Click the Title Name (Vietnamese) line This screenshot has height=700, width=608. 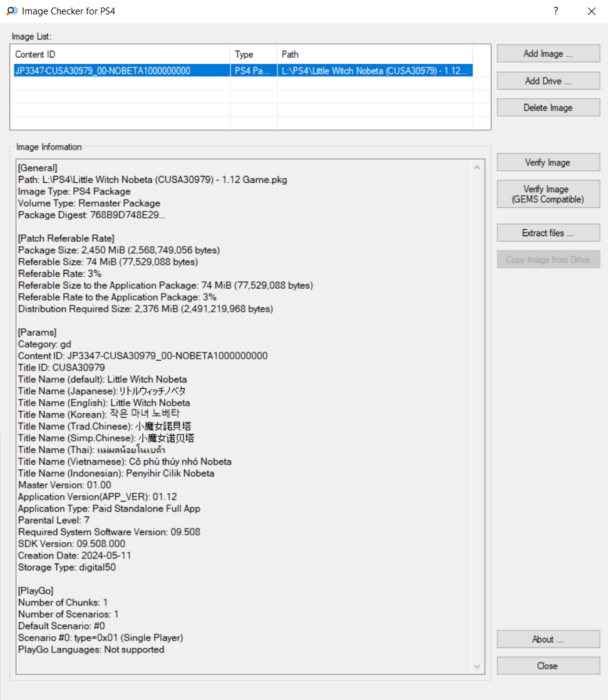[x=125, y=461]
